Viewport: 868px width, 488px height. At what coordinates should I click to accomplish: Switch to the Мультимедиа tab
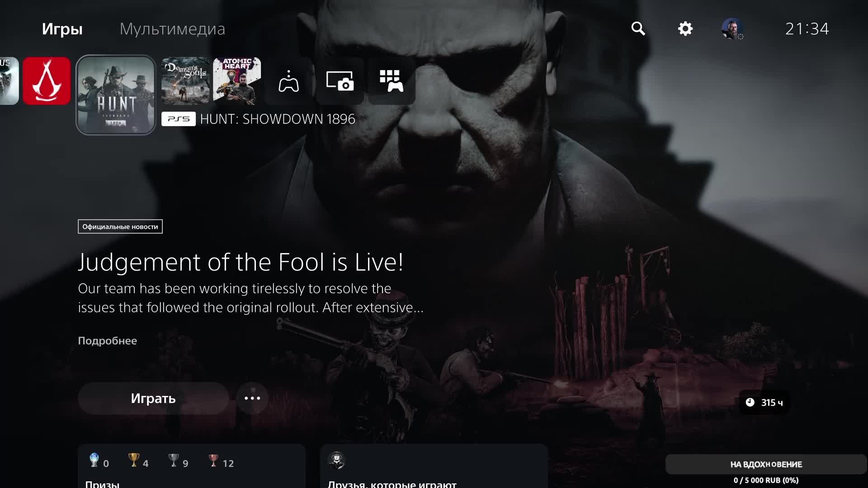click(x=172, y=29)
